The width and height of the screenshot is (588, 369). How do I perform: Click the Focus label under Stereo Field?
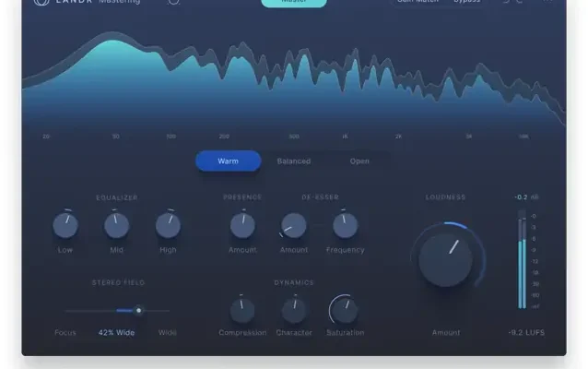65,332
